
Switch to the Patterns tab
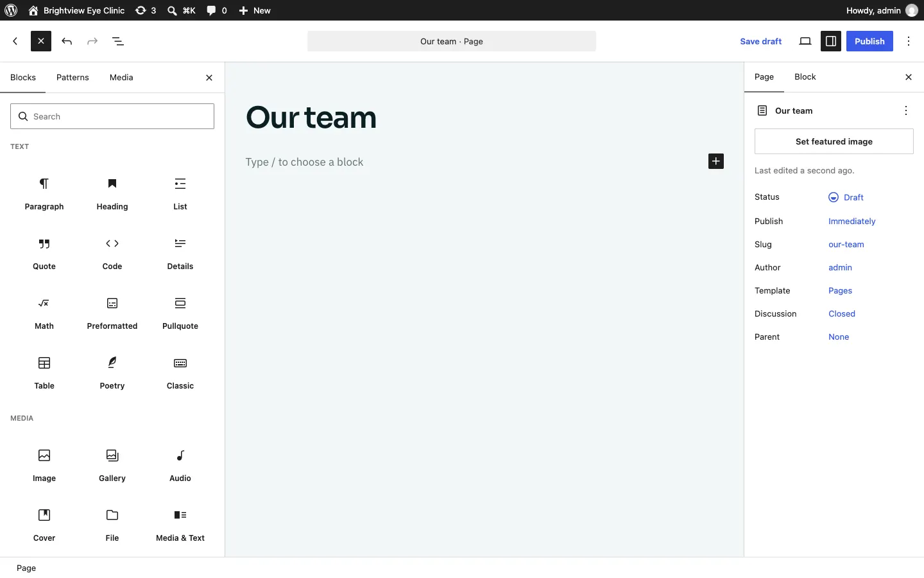tap(73, 78)
